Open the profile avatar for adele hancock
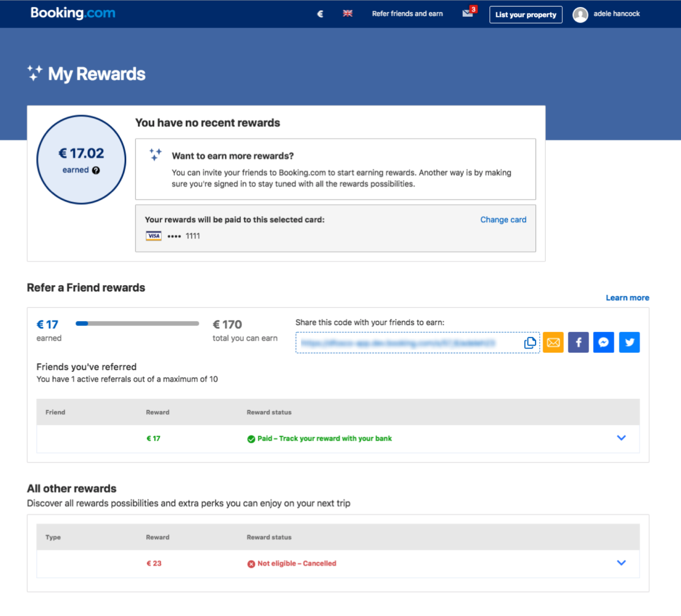This screenshot has height=616, width=681. tap(581, 14)
